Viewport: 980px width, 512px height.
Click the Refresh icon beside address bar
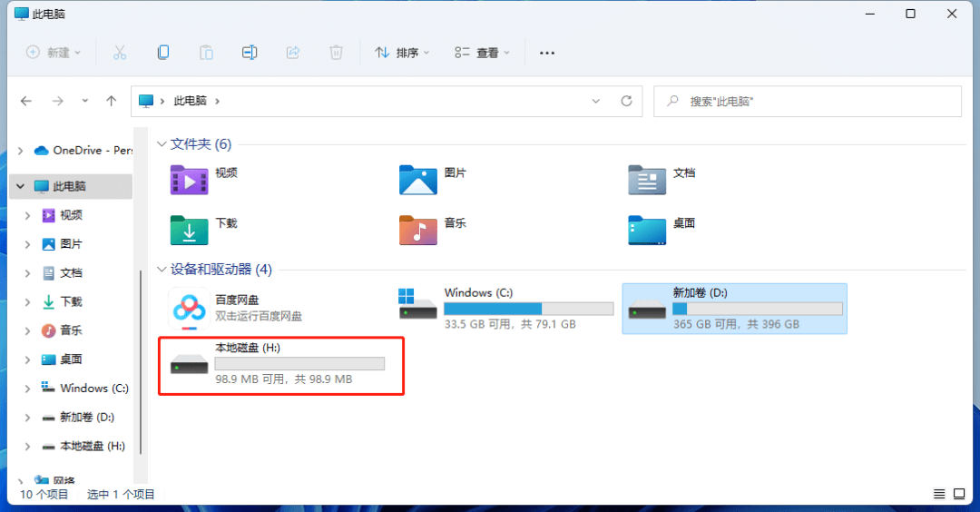point(625,101)
